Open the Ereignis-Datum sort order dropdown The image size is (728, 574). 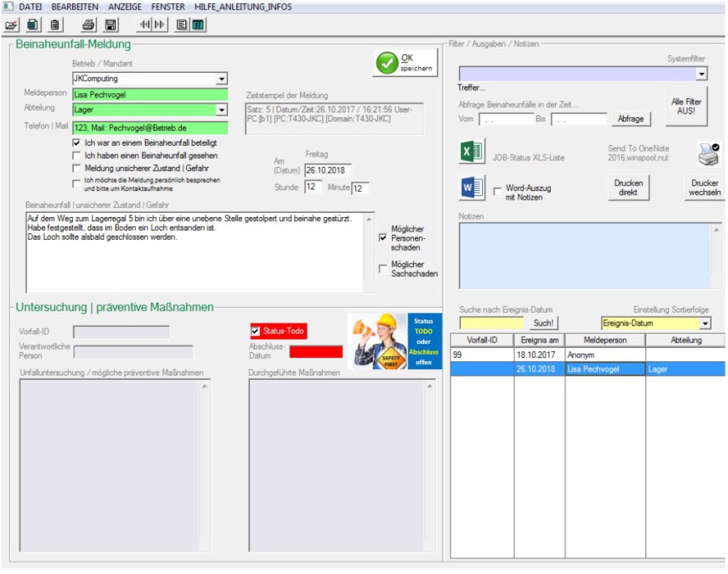(x=705, y=324)
